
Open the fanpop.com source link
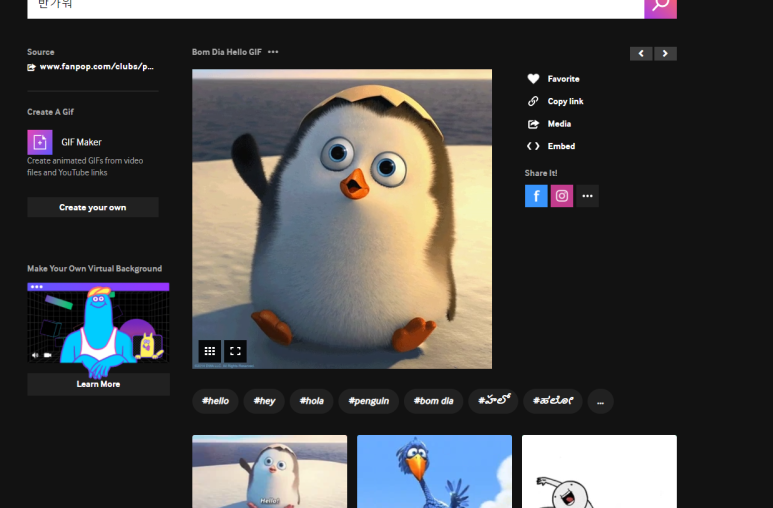[97, 67]
